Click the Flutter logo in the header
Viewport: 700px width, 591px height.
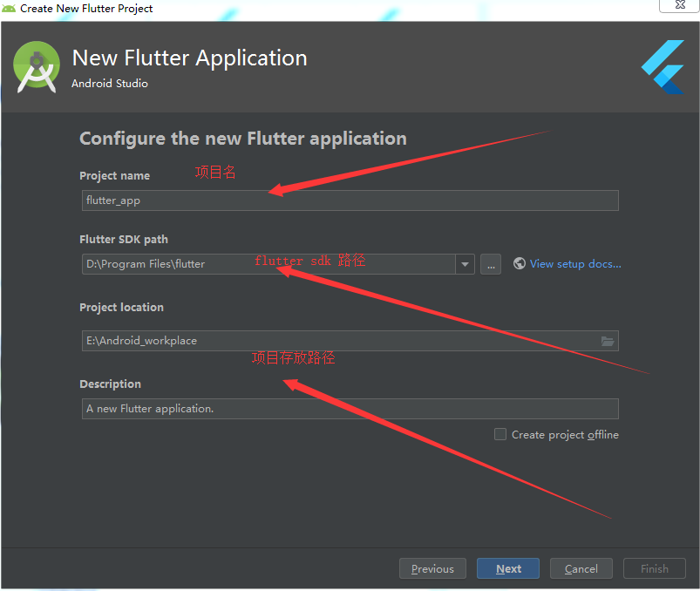(x=663, y=67)
